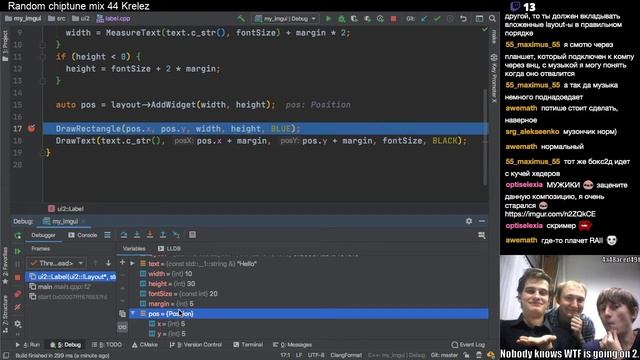Click the Rerun debug icon in debug panel

point(18,236)
